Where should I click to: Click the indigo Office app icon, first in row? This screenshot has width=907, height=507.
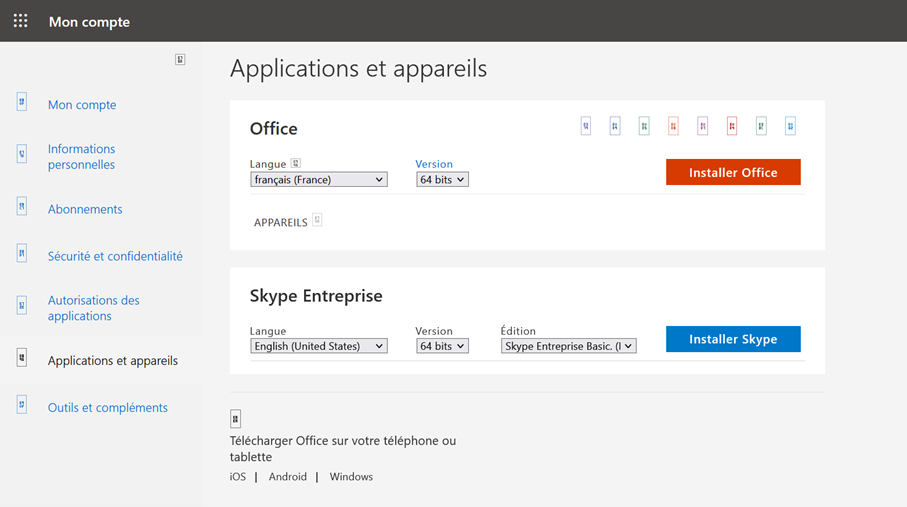[585, 126]
